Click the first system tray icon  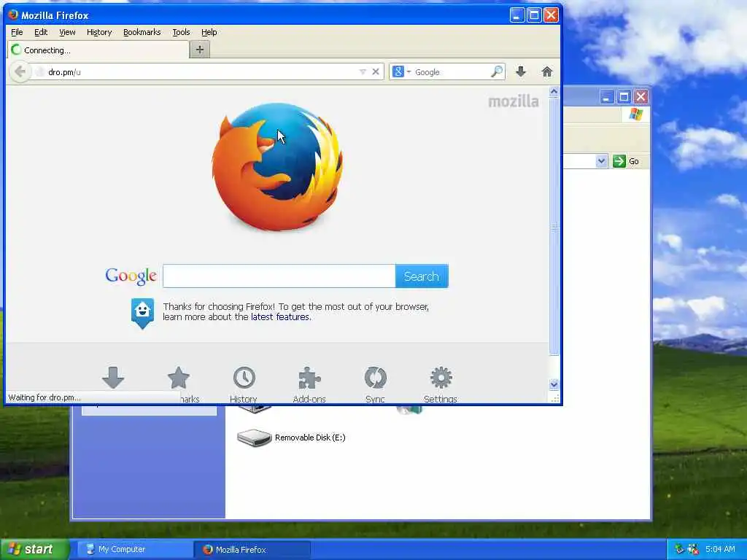(x=680, y=549)
